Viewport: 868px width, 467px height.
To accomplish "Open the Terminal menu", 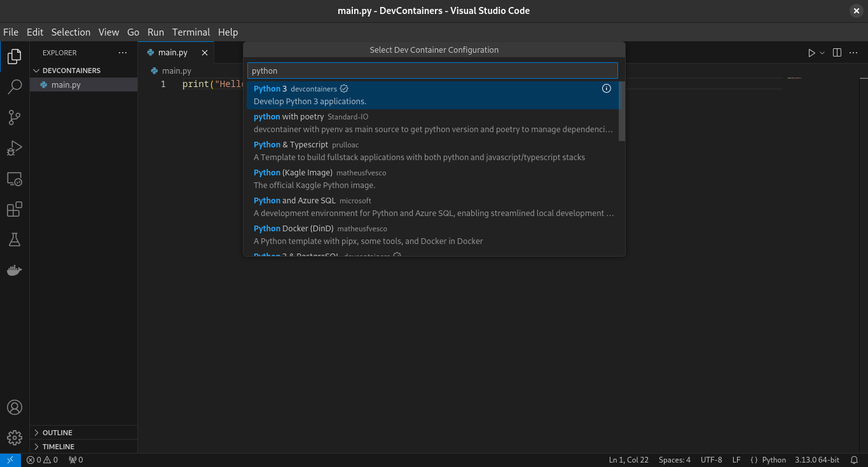I will coord(191,32).
